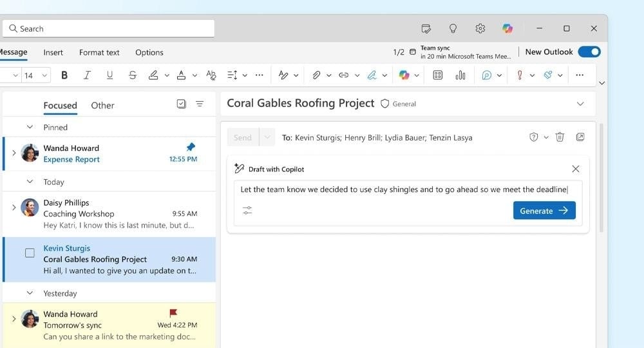
Task: Attach a file with the paperclip icon
Action: tap(316, 75)
